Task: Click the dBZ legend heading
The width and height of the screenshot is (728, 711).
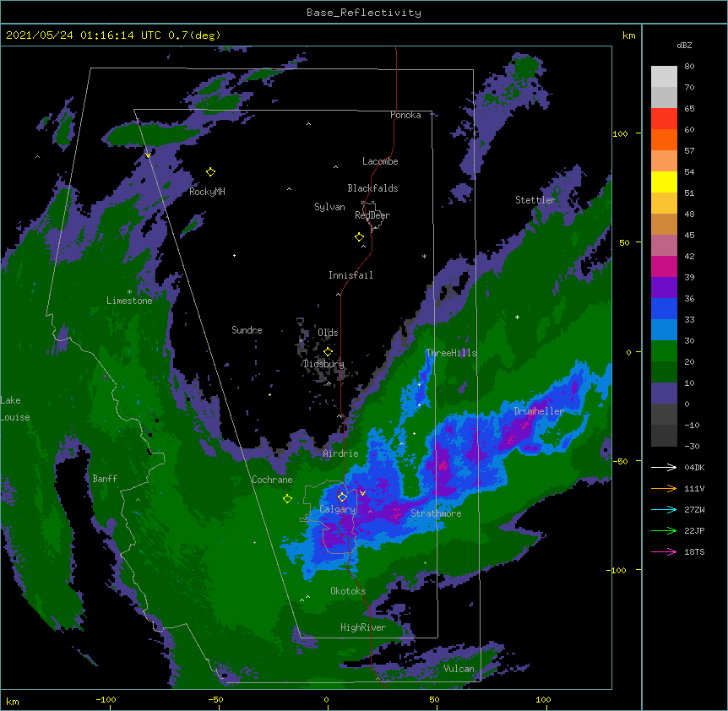Action: tap(684, 46)
